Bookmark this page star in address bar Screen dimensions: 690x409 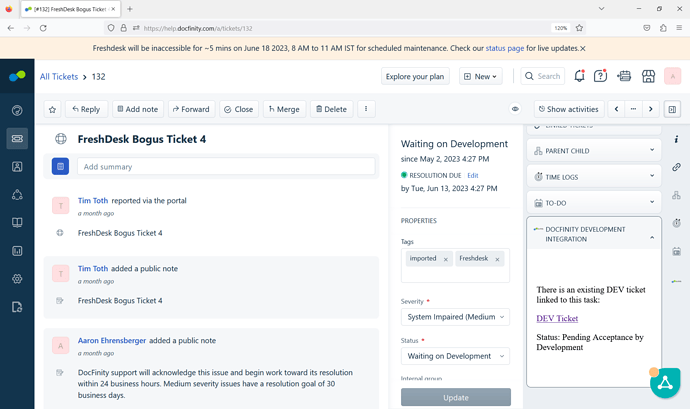pos(579,28)
